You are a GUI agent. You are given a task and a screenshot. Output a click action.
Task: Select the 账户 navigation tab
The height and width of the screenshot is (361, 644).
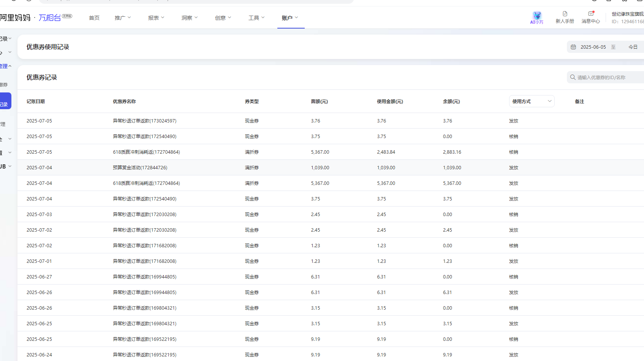pos(290,18)
